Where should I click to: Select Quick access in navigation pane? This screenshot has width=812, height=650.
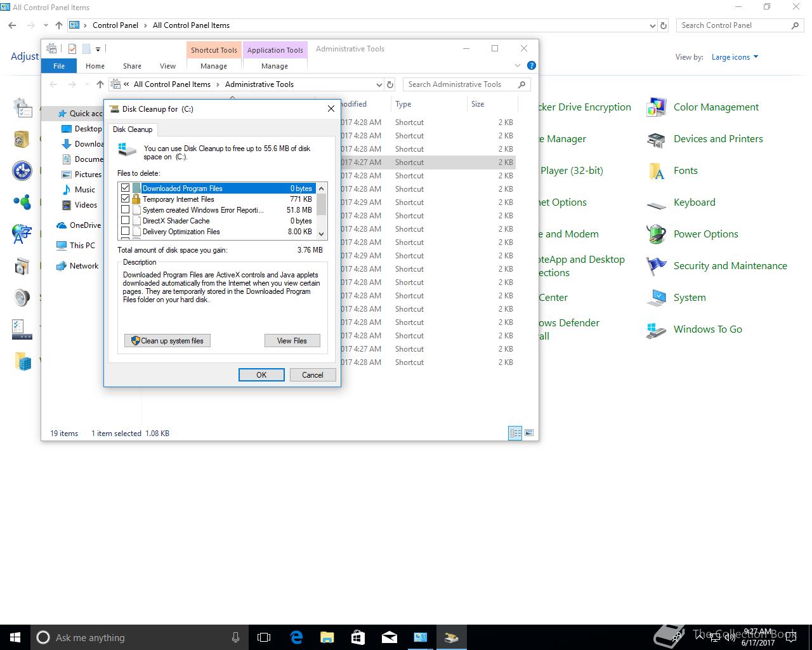pos(79,114)
